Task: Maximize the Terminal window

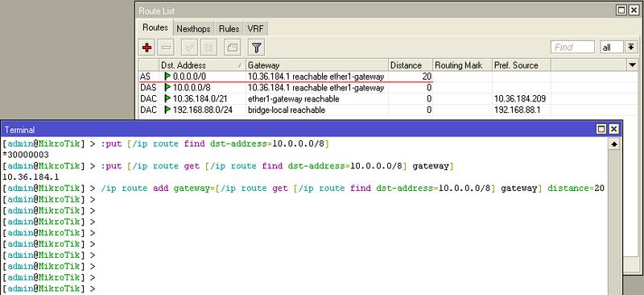Action: 601,129
